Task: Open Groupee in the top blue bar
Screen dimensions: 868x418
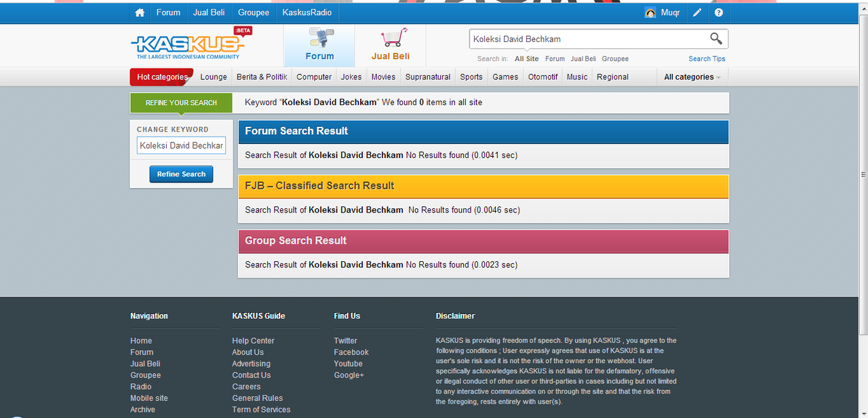Action: 254,13
